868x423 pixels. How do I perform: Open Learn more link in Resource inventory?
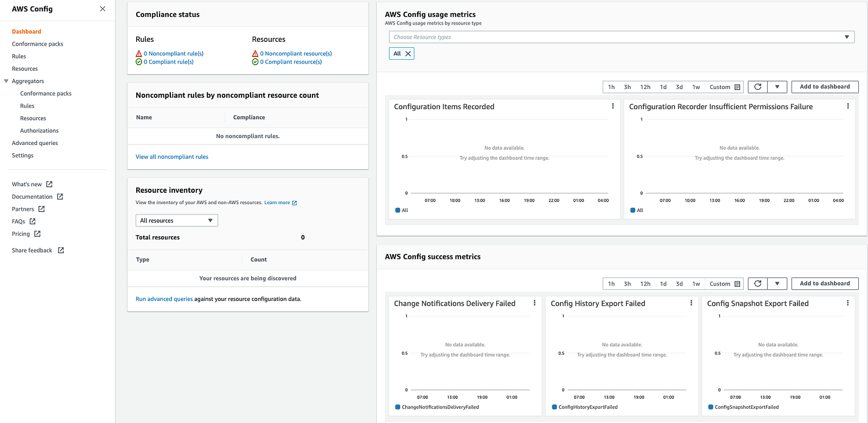click(280, 203)
